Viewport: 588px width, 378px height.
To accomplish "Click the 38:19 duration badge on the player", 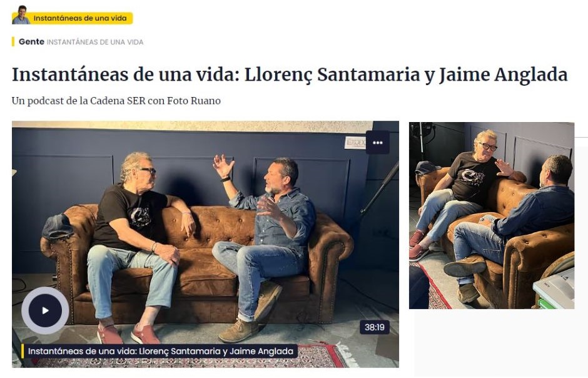I will coord(375,327).
